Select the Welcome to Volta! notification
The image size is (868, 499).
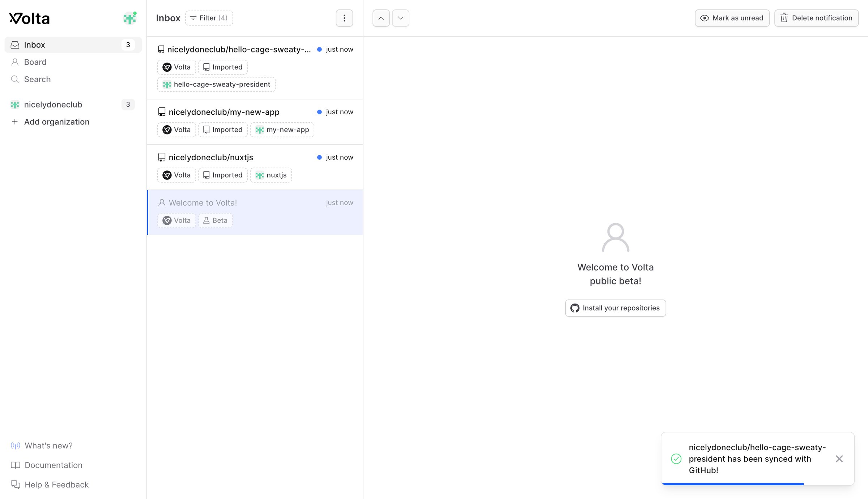click(255, 212)
